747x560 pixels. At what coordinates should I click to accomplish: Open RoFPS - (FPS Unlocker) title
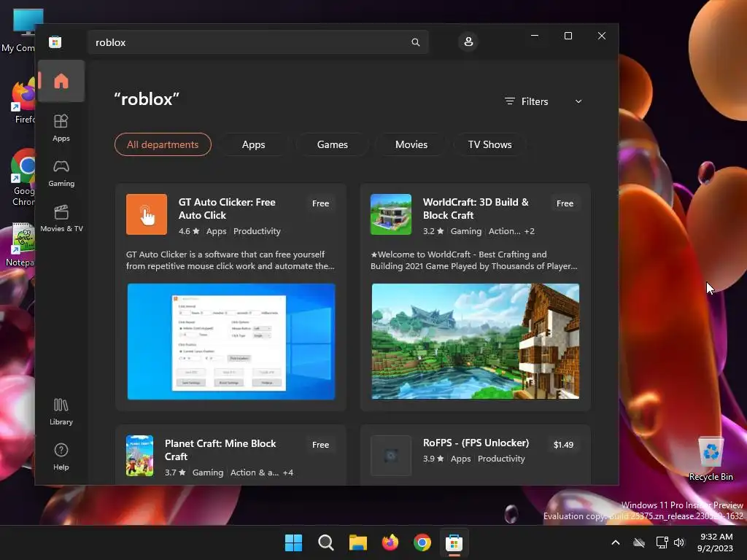476,443
